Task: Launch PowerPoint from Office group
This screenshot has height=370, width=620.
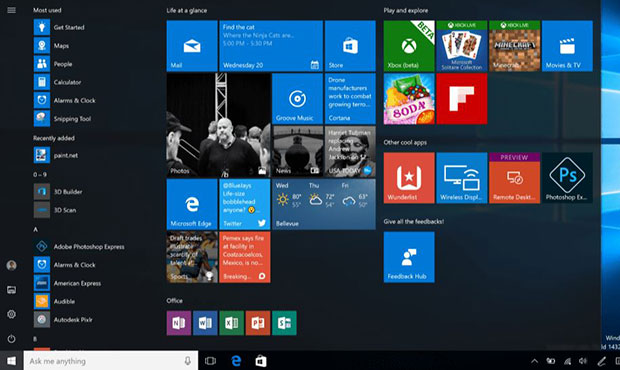Action: (258, 323)
